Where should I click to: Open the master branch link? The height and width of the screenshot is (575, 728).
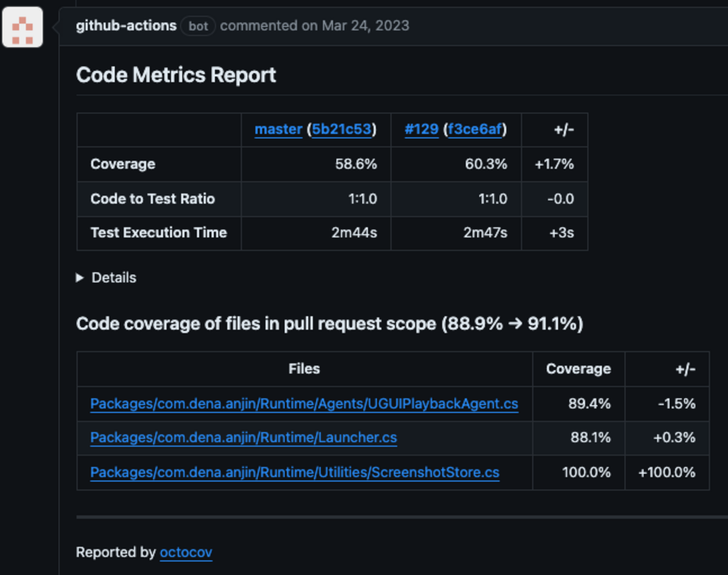tap(278, 129)
